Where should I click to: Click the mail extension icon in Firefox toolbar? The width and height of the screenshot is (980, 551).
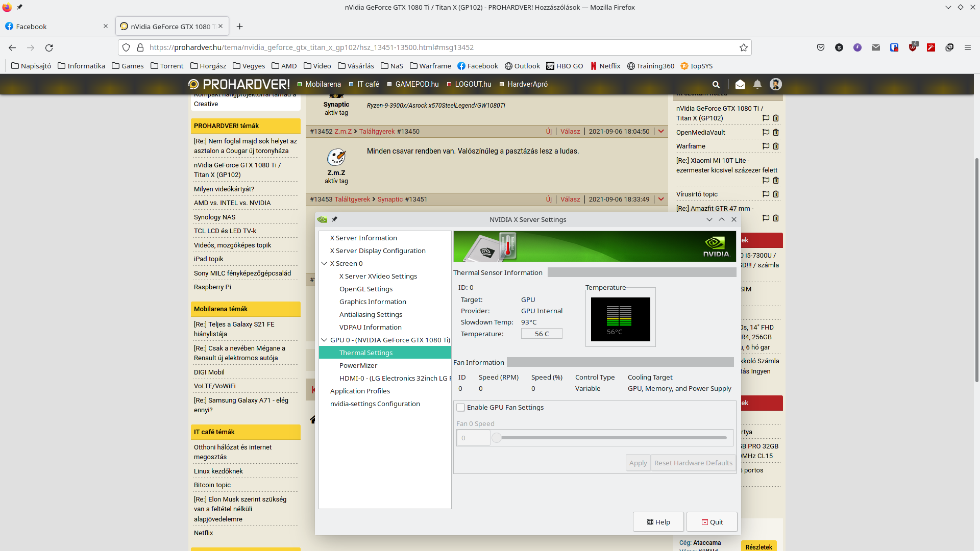point(876,47)
